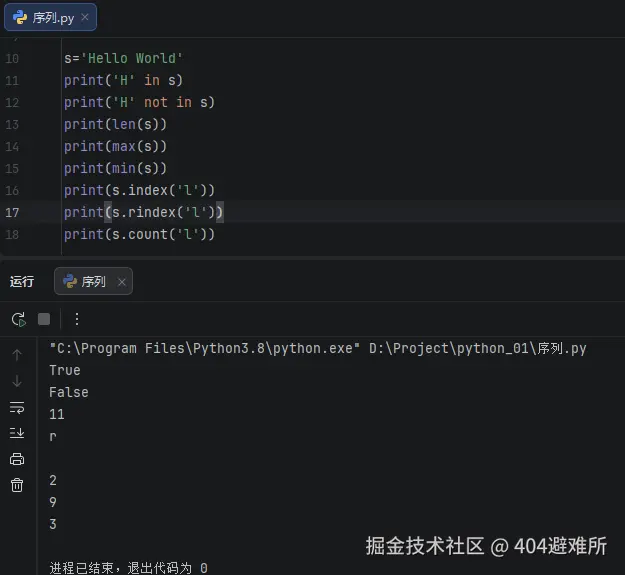The width and height of the screenshot is (625, 575).
Task: Click line number 17 in gutter
Action: point(12,212)
